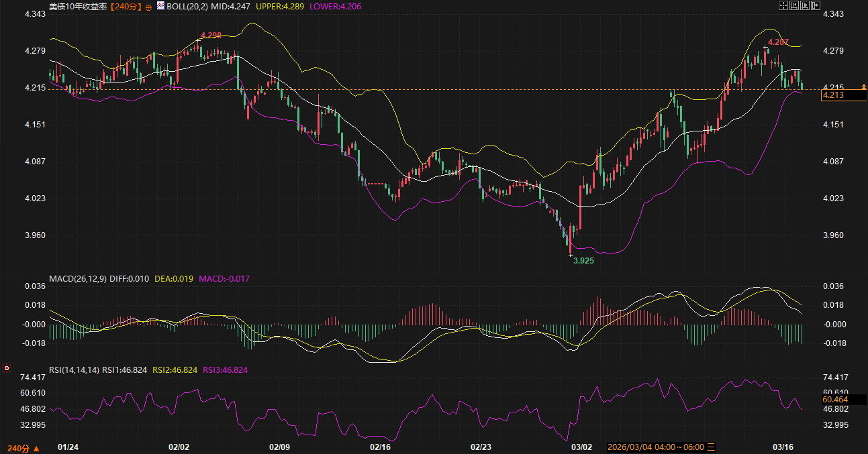Click the BOLL indicator chart icon
This screenshot has width=868, height=454.
coord(160,5)
